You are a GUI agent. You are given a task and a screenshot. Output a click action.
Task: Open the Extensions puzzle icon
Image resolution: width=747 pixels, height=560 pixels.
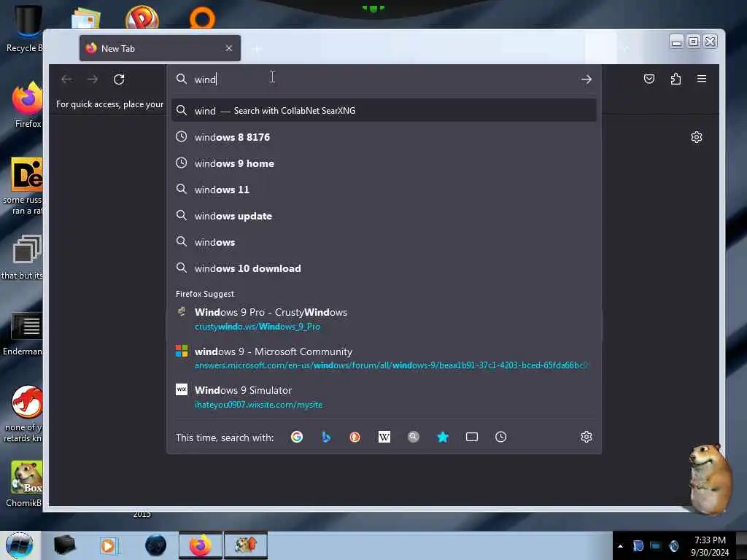pyautogui.click(x=676, y=79)
